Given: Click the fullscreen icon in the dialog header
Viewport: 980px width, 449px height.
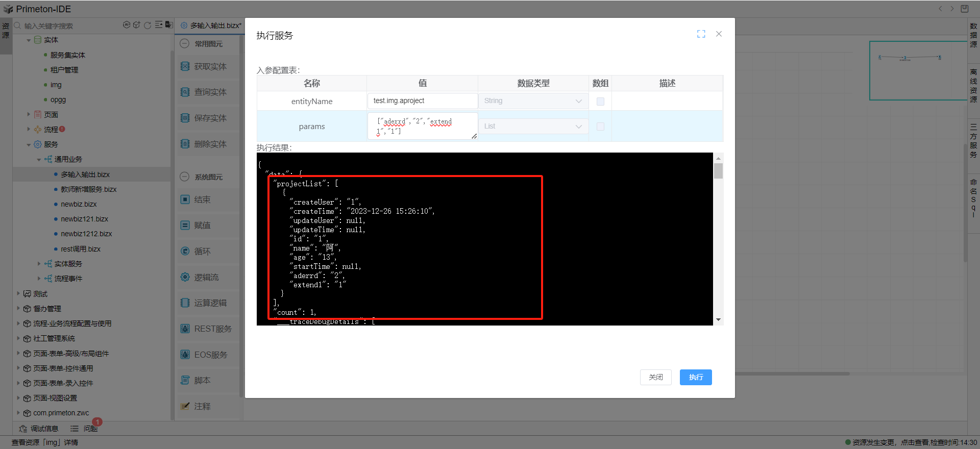Looking at the screenshot, I should point(701,34).
